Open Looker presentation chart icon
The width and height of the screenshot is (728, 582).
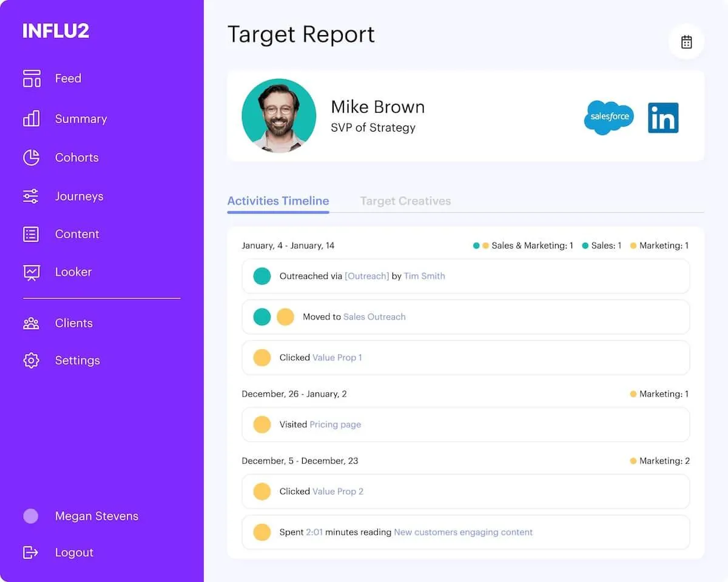pyautogui.click(x=32, y=272)
